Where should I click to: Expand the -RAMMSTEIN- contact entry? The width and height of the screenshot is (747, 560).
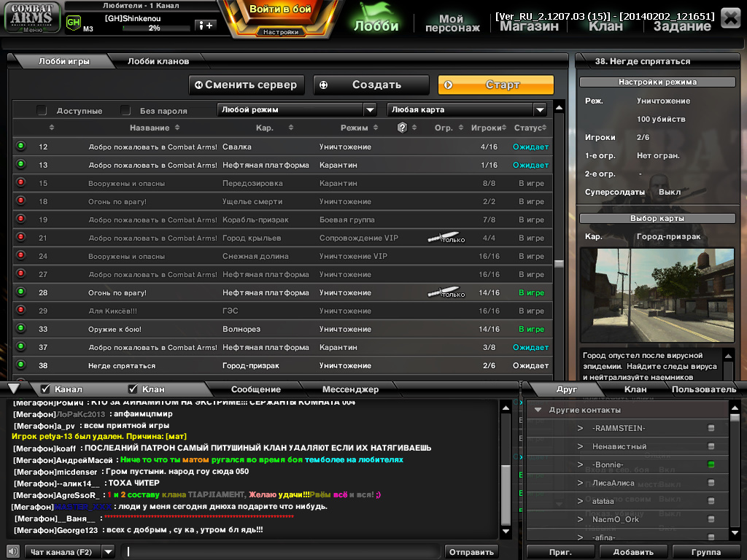tap(580, 427)
